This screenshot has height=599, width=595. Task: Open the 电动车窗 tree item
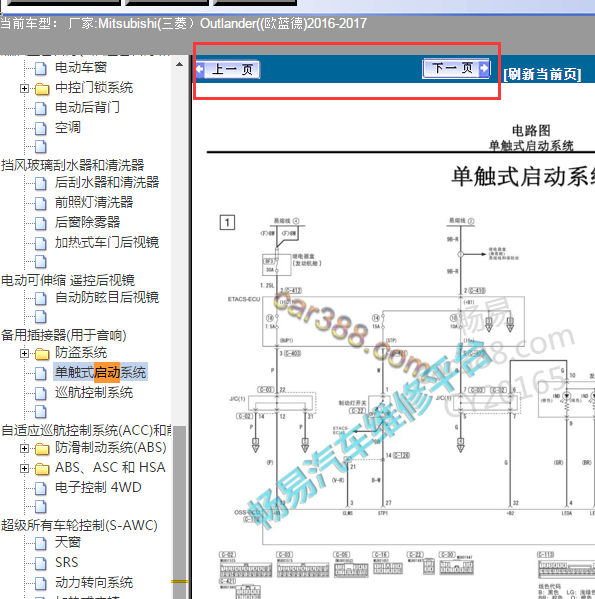[x=81, y=67]
